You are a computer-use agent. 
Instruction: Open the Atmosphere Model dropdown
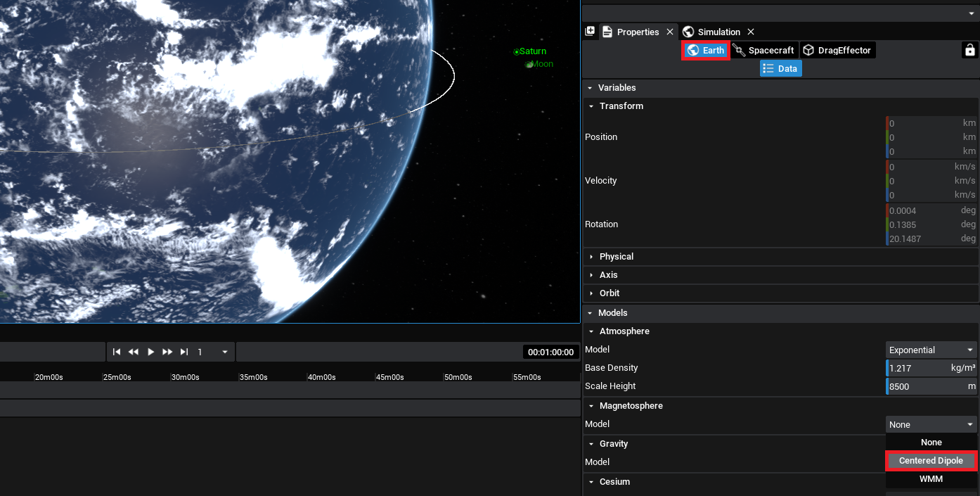(x=931, y=350)
